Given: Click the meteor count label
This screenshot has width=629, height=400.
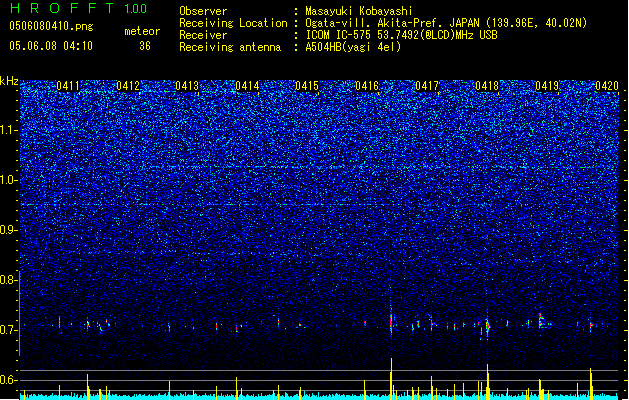Looking at the screenshot, I should point(142,31).
